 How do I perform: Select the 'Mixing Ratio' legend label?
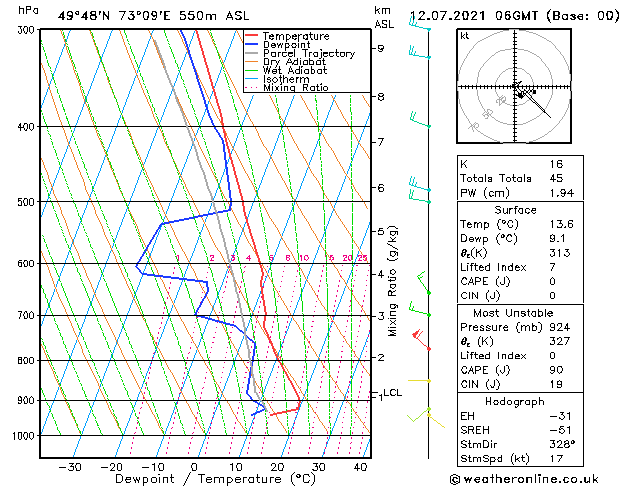pyautogui.click(x=296, y=87)
